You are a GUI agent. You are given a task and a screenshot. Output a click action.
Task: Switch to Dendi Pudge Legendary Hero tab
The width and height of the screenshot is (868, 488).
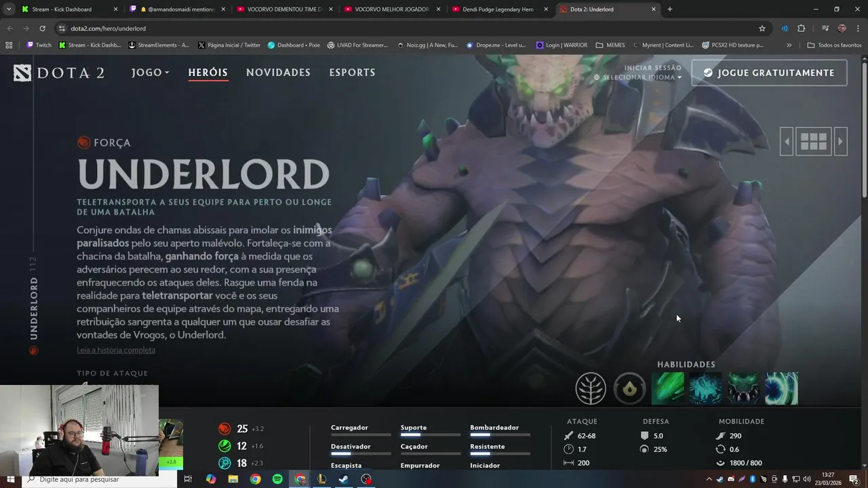pos(500,9)
